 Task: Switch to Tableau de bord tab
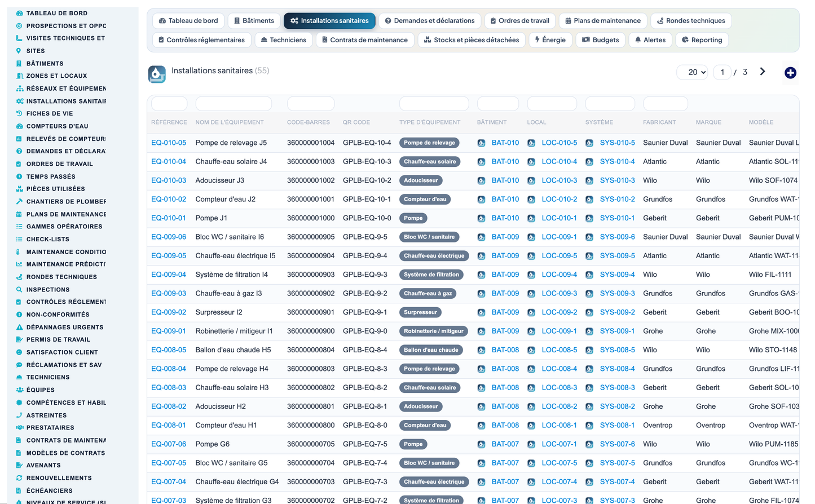(x=188, y=21)
